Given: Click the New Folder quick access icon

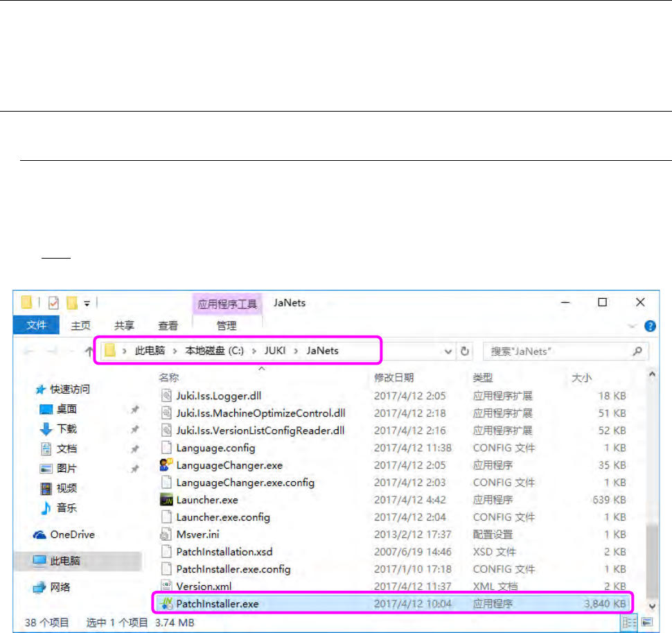Looking at the screenshot, I should 72,303.
